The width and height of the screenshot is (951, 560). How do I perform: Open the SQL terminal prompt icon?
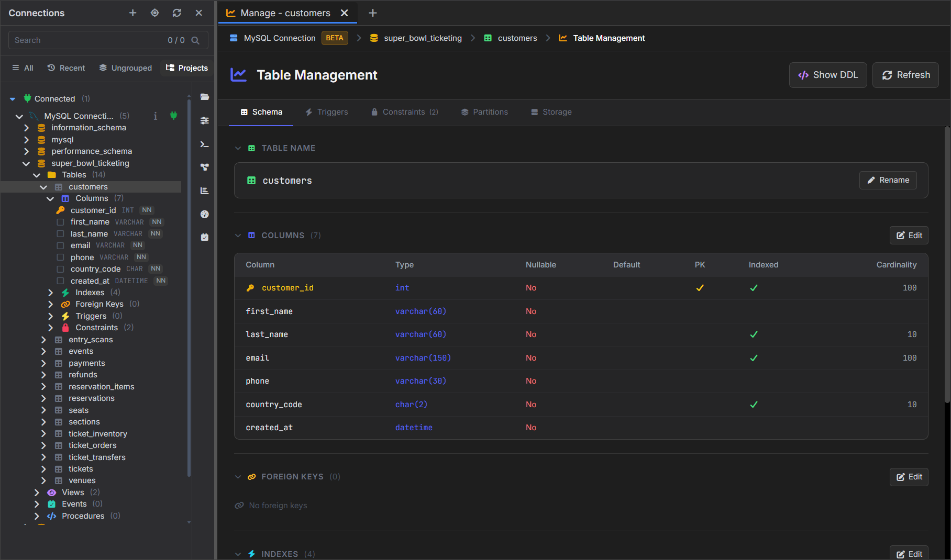205,144
